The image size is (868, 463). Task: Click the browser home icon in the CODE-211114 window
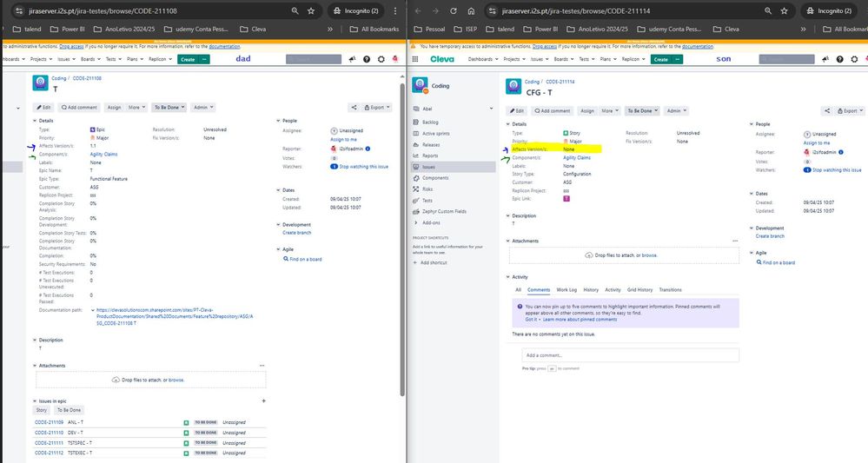(x=471, y=11)
